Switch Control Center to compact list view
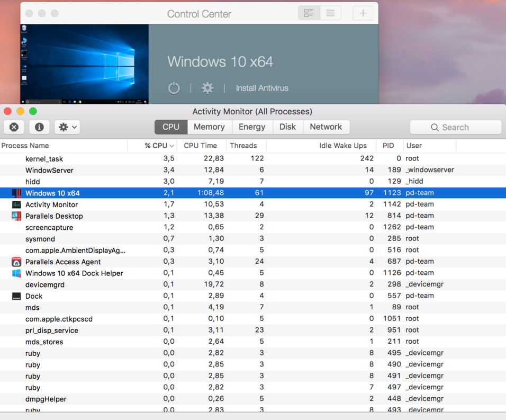This screenshot has height=420, width=506. point(330,13)
